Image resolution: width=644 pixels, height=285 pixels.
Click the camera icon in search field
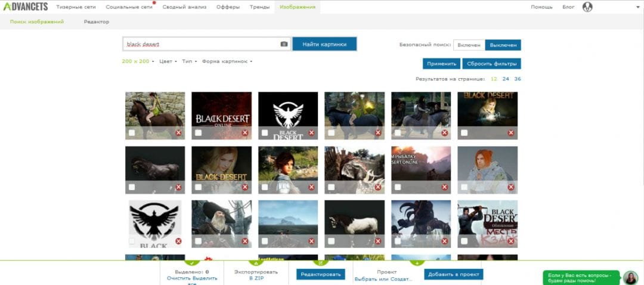coord(284,44)
